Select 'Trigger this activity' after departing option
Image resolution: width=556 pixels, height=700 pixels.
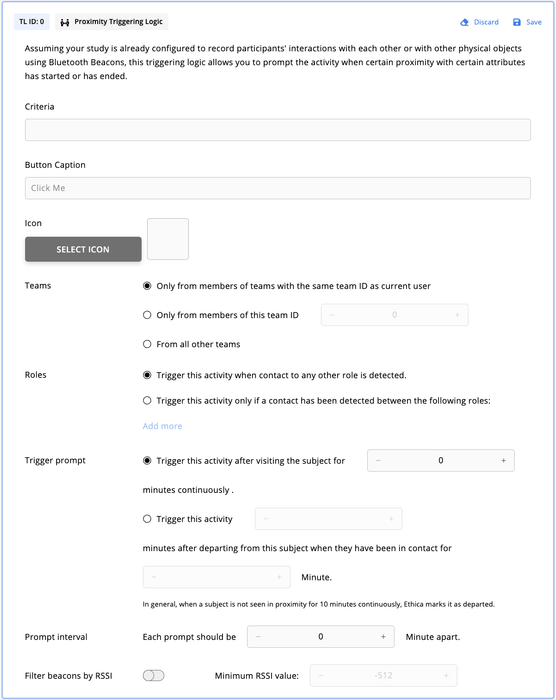[x=147, y=519]
